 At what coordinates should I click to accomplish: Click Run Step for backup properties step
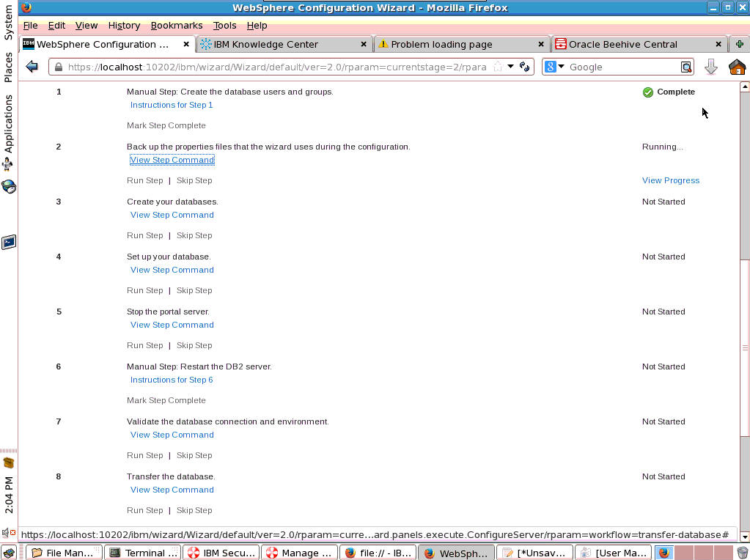tap(144, 180)
